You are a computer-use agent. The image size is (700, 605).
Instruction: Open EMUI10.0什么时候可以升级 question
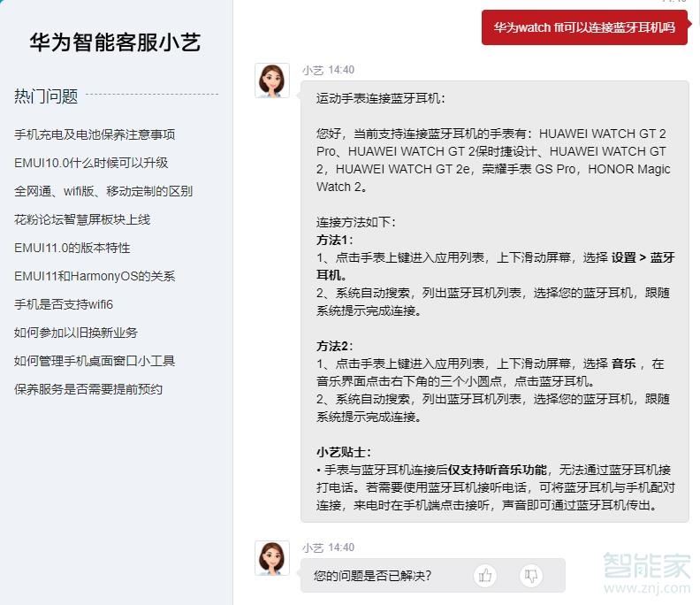pyautogui.click(x=91, y=163)
